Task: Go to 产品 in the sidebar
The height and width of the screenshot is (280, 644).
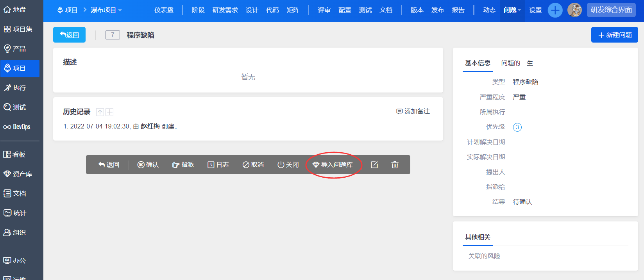Action: click(15, 49)
